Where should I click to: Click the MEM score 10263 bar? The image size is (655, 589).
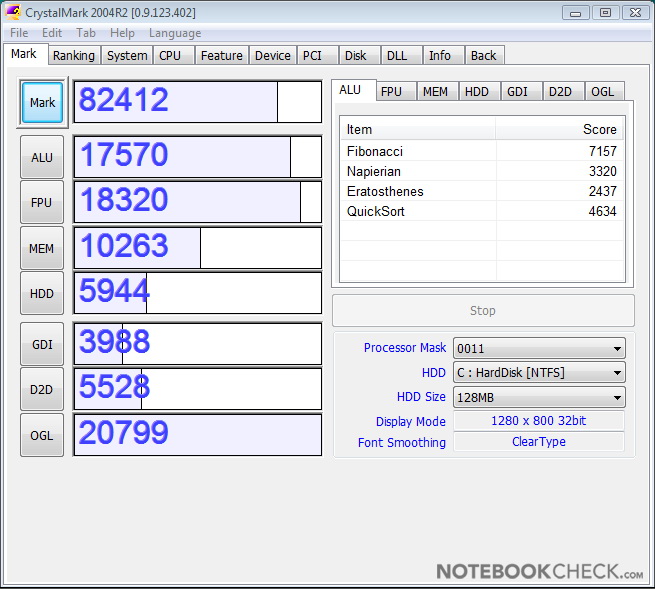[x=198, y=248]
